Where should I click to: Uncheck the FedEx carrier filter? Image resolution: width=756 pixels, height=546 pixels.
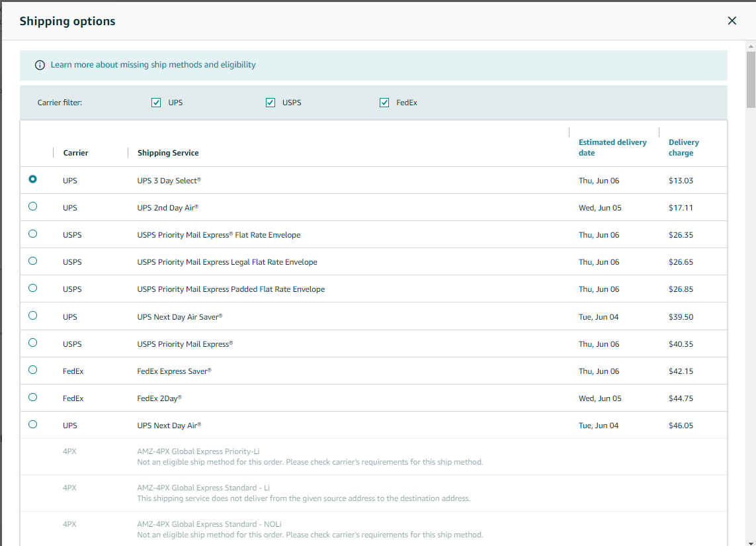[x=384, y=103]
